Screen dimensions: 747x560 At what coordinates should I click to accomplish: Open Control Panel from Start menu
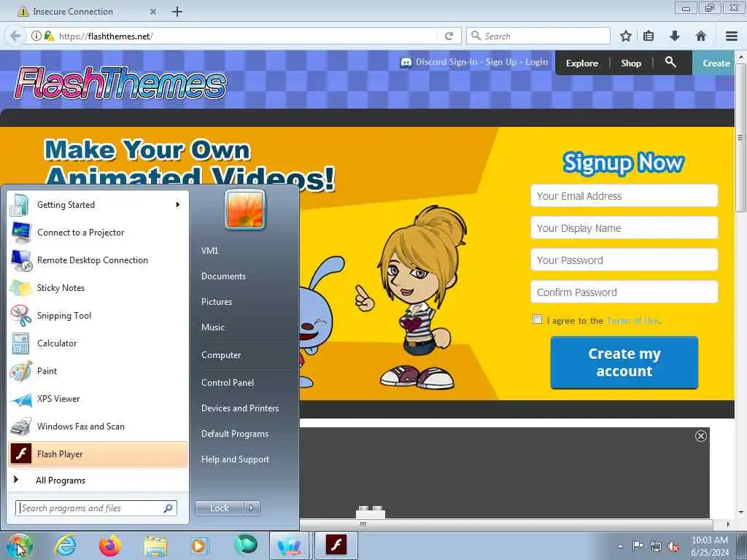point(228,382)
